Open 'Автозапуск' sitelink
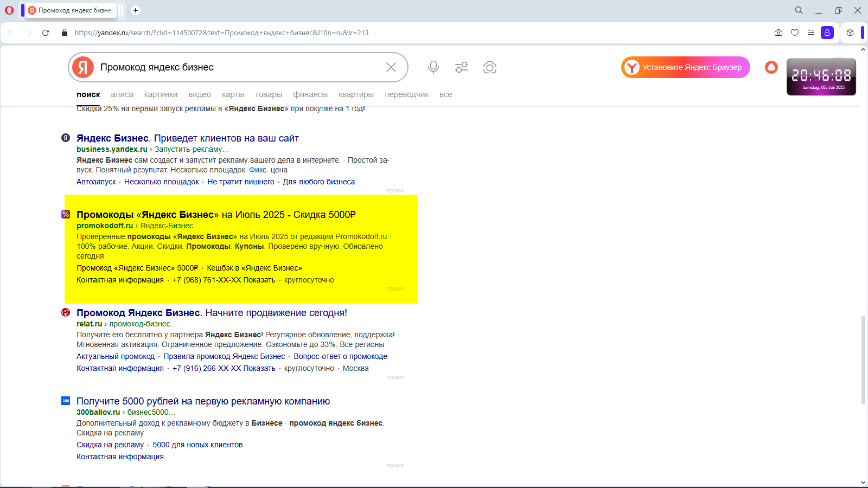Viewport: 868px width, 488px height. click(x=96, y=182)
